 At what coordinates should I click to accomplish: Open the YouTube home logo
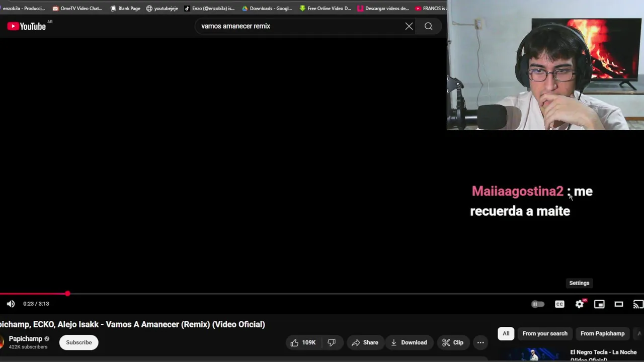point(27,26)
